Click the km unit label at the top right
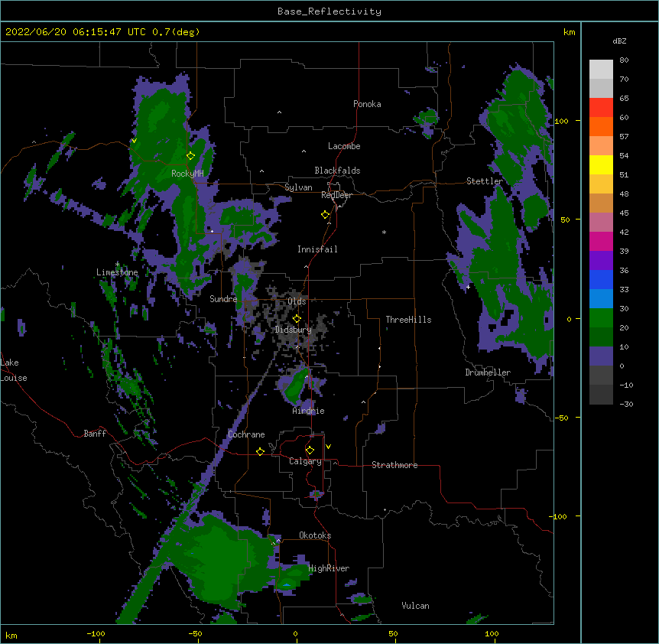Screen dimensions: 659x644 point(570,32)
